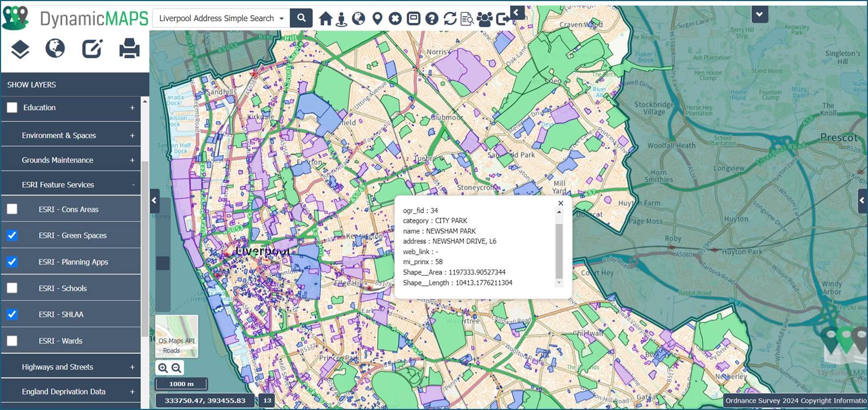
Task: Click the popup scrollbar thumb
Action: coord(559,250)
